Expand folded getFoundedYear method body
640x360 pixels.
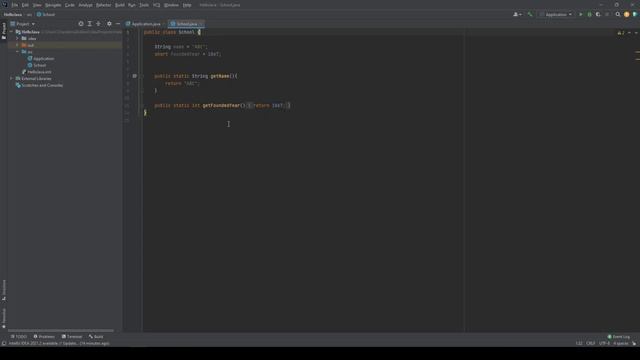(x=249, y=106)
